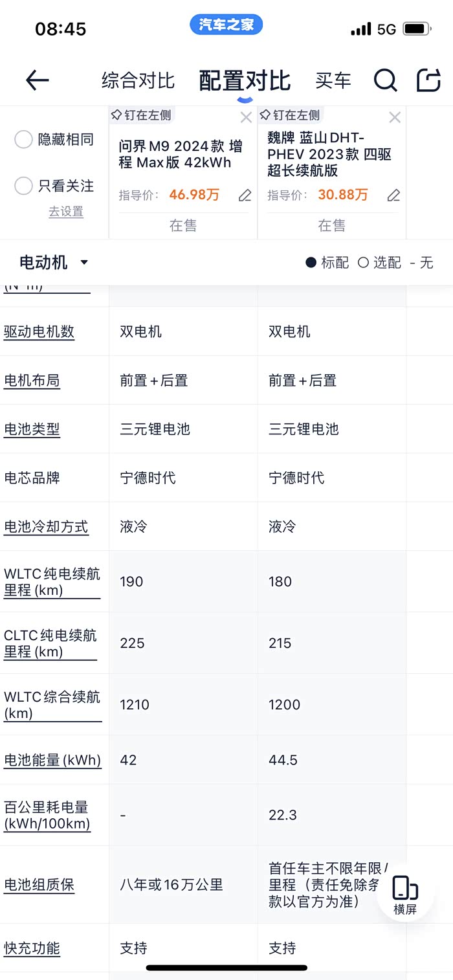
Task: Tap the back arrow icon
Action: 38,80
